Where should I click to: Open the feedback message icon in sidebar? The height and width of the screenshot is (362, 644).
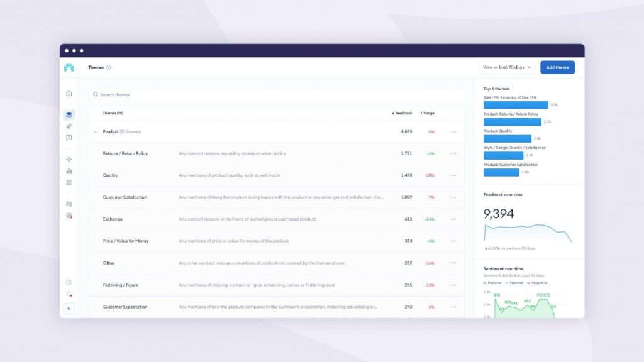tap(69, 138)
